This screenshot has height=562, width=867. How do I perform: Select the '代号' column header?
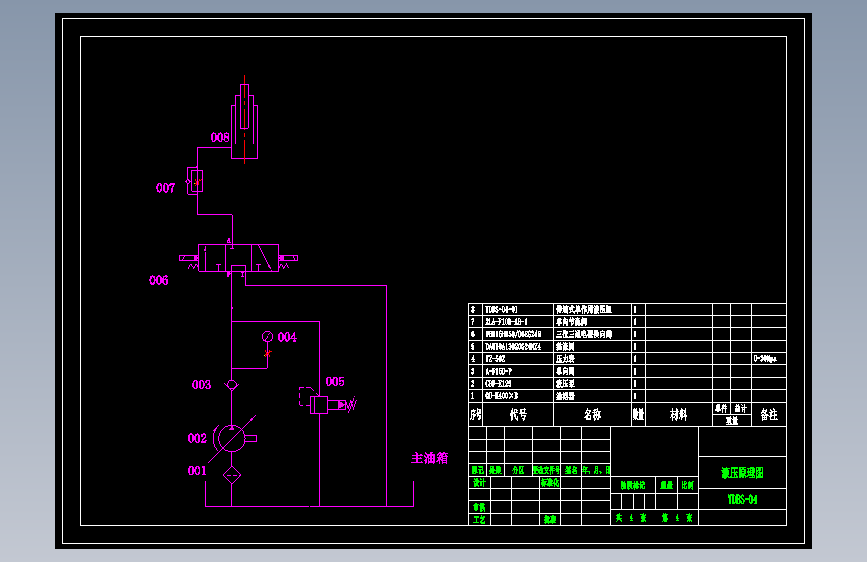[518, 414]
